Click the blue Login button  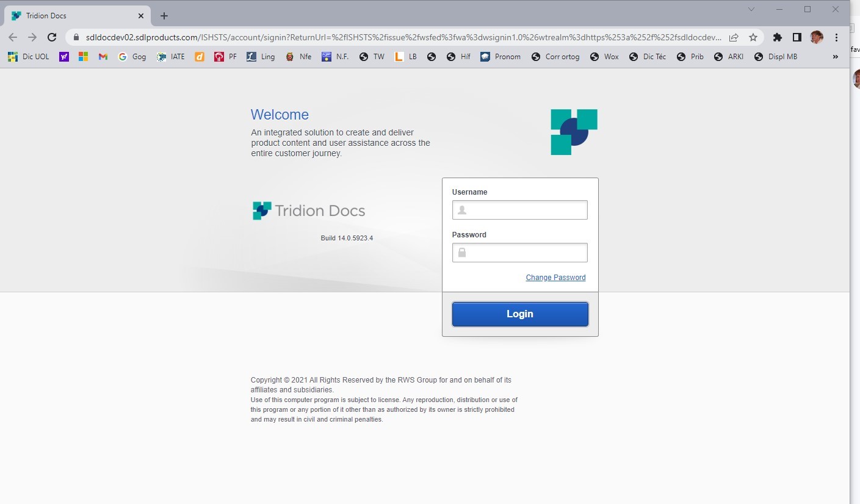[x=520, y=314]
